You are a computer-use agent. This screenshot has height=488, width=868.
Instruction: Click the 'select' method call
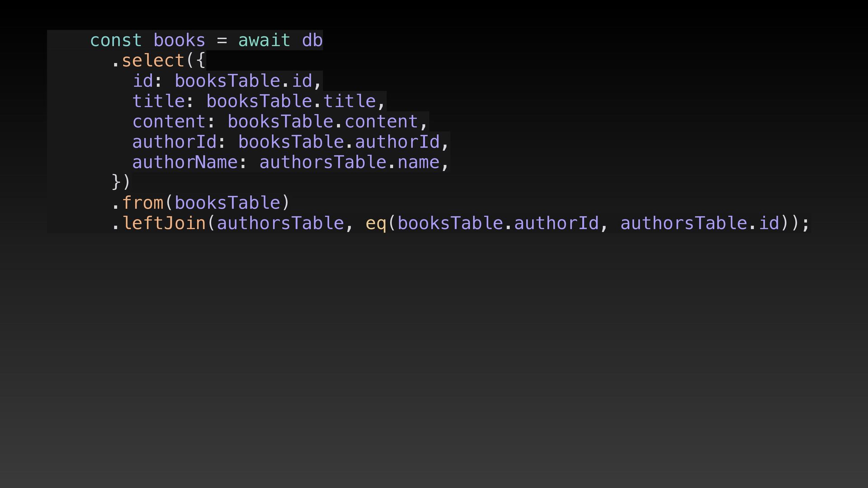(x=153, y=61)
